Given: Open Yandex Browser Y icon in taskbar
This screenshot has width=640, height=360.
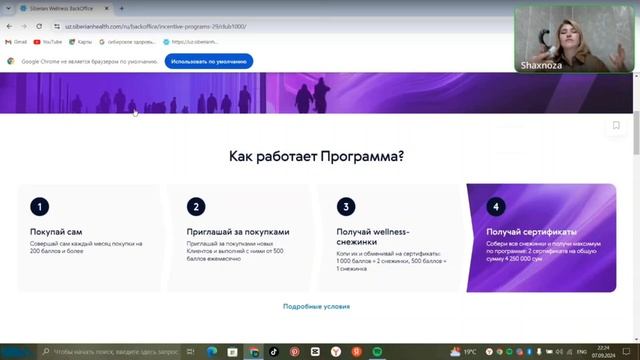Looking at the screenshot, I should point(336,351).
